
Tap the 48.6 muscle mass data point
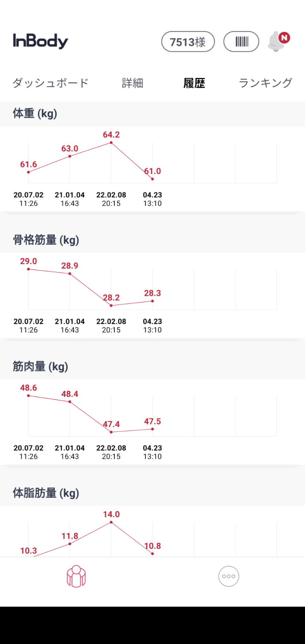29,396
